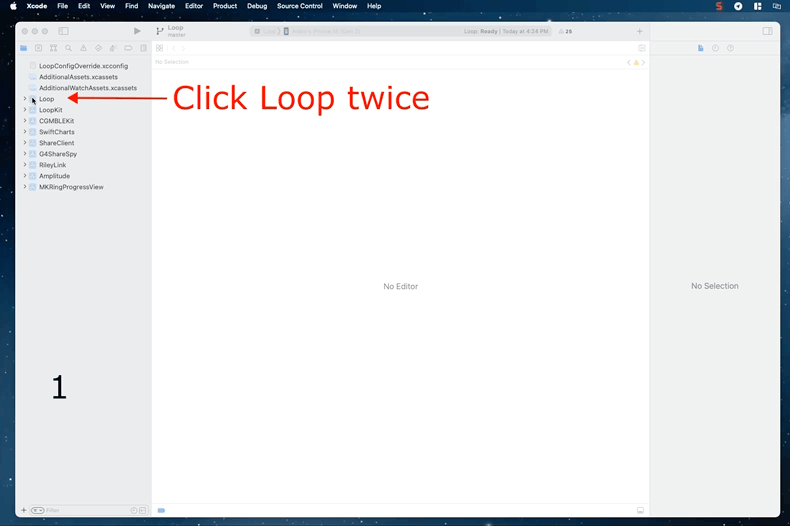Choose the run destination iPhone device

(322, 31)
